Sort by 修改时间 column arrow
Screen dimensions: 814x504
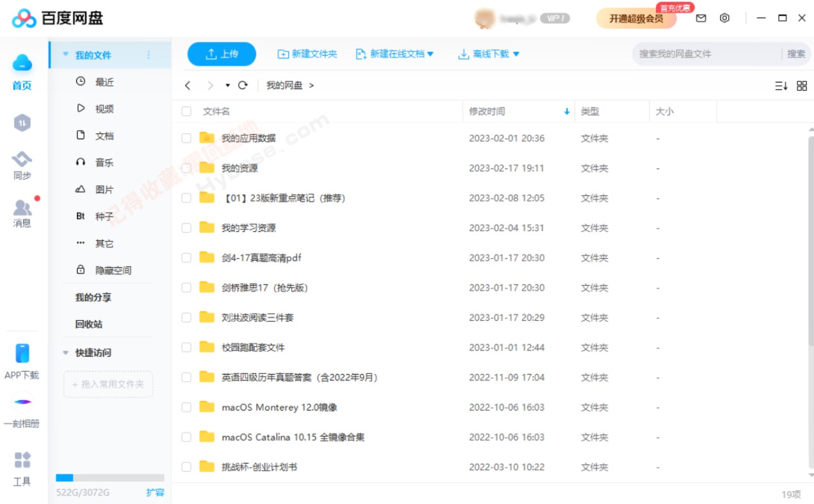pos(567,111)
